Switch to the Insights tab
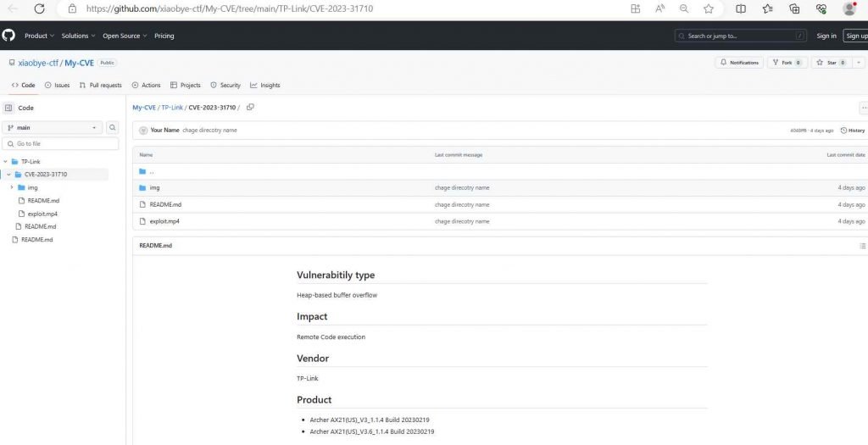 265,86
